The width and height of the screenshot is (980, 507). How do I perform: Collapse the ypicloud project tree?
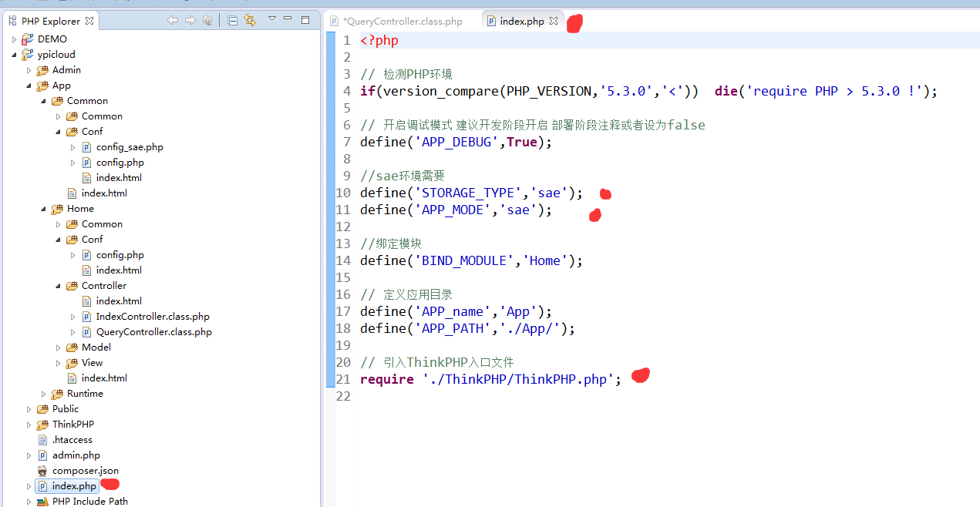tap(14, 55)
